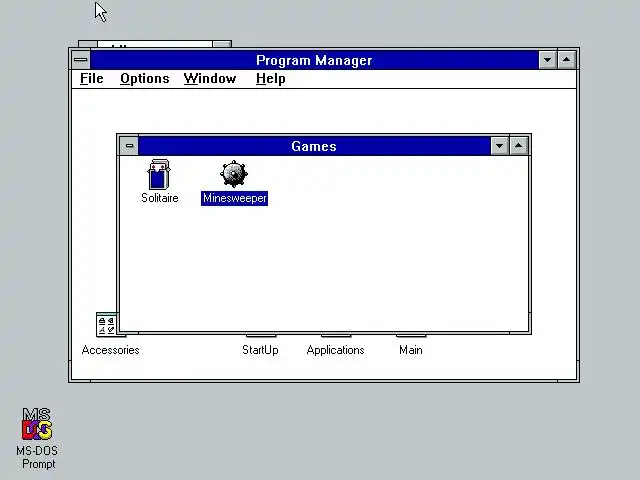
Task: Select the Solitaire card deck icon
Action: [x=159, y=174]
